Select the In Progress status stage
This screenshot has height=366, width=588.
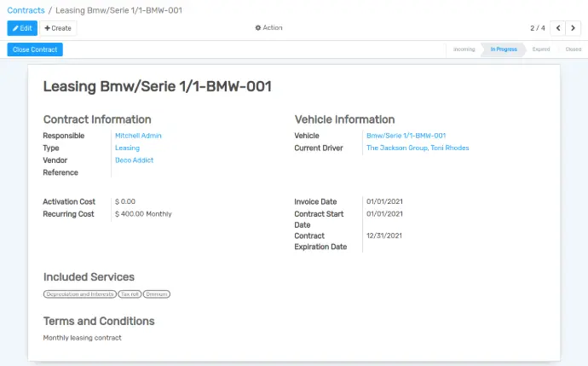coord(504,49)
